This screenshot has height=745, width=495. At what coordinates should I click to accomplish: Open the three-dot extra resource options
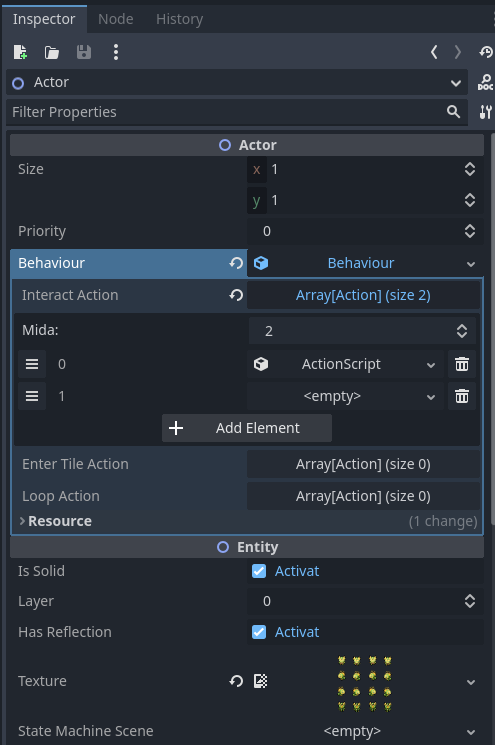coord(116,52)
